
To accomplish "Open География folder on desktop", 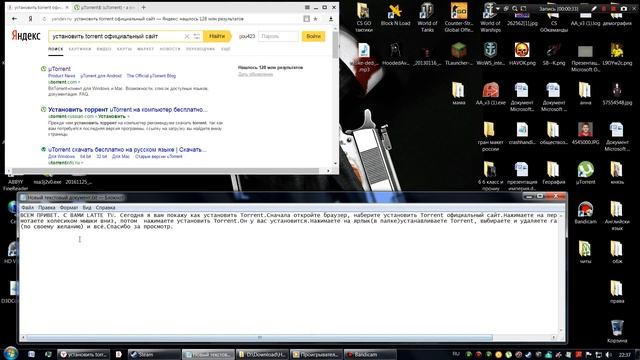I will tap(553, 173).
